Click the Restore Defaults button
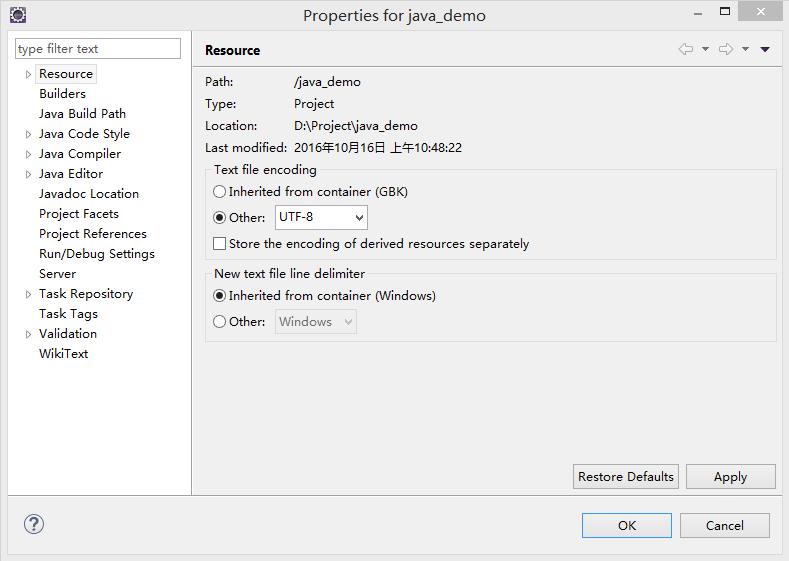This screenshot has width=789, height=561. [x=626, y=477]
